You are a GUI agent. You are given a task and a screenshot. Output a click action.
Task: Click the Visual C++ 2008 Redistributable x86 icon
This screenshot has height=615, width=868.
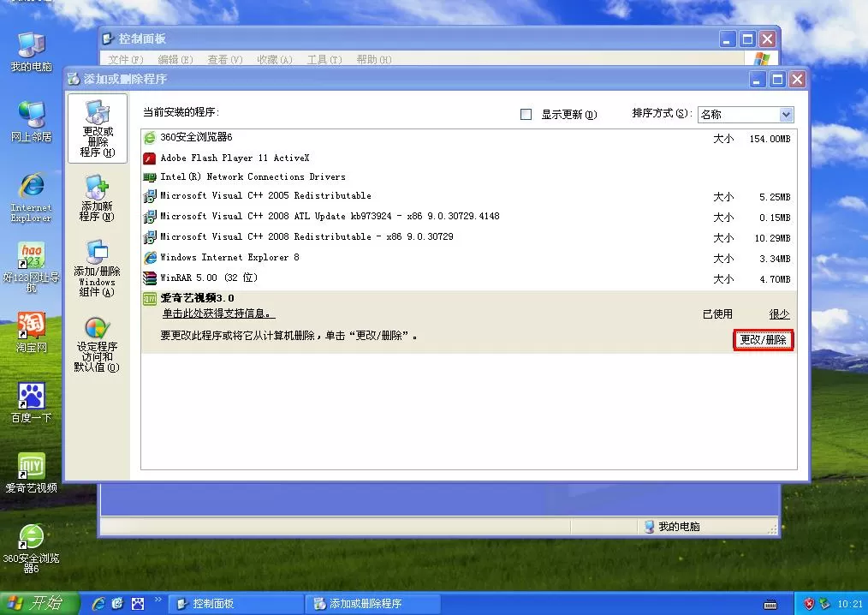[x=150, y=237]
